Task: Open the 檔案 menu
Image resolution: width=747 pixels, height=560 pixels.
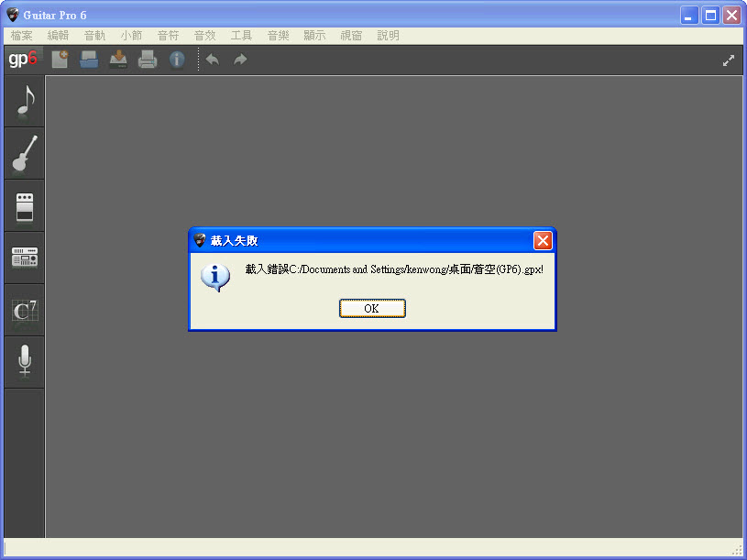Action: click(21, 35)
